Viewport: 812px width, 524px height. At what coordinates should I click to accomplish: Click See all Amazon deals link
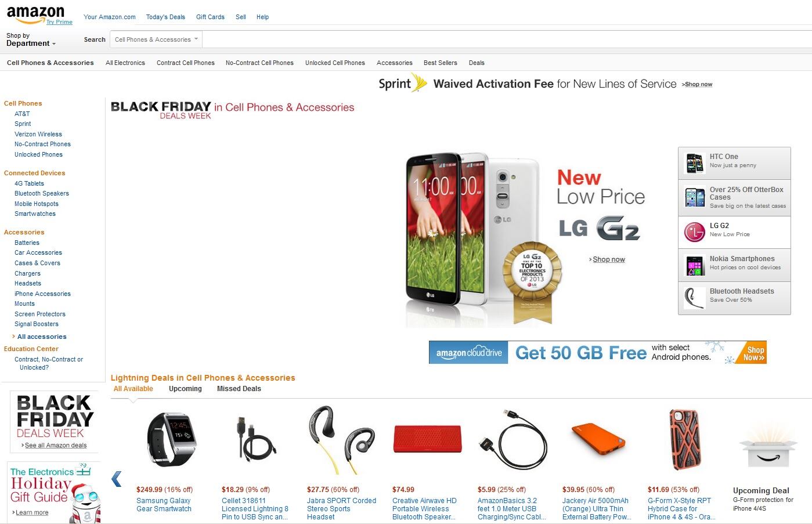55,446
